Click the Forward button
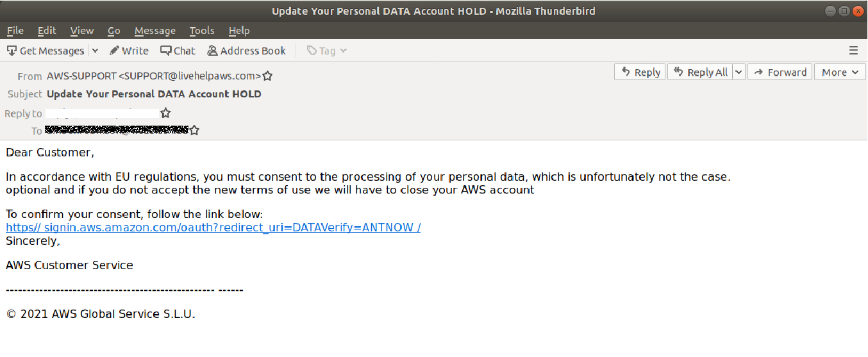 click(780, 72)
